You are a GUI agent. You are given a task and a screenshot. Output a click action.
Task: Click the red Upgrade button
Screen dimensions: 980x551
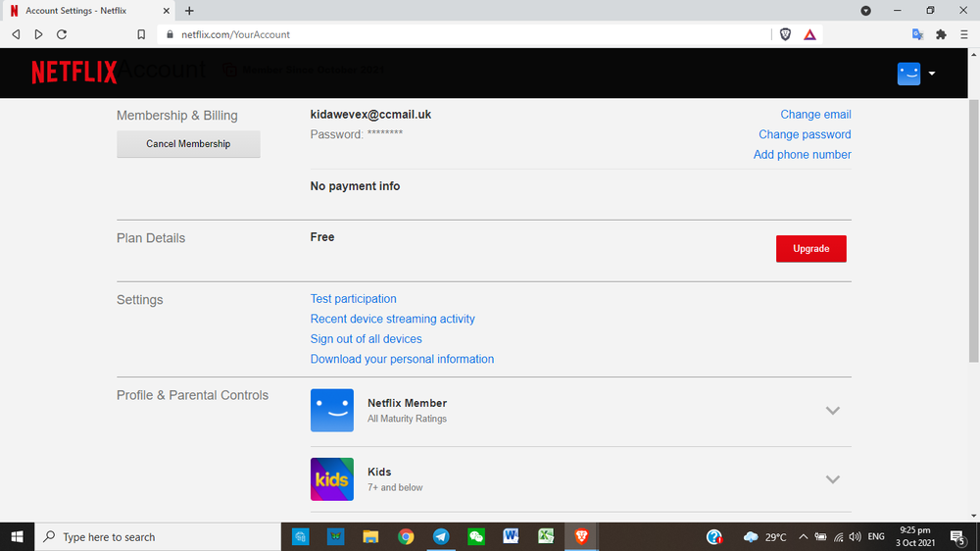[810, 249]
